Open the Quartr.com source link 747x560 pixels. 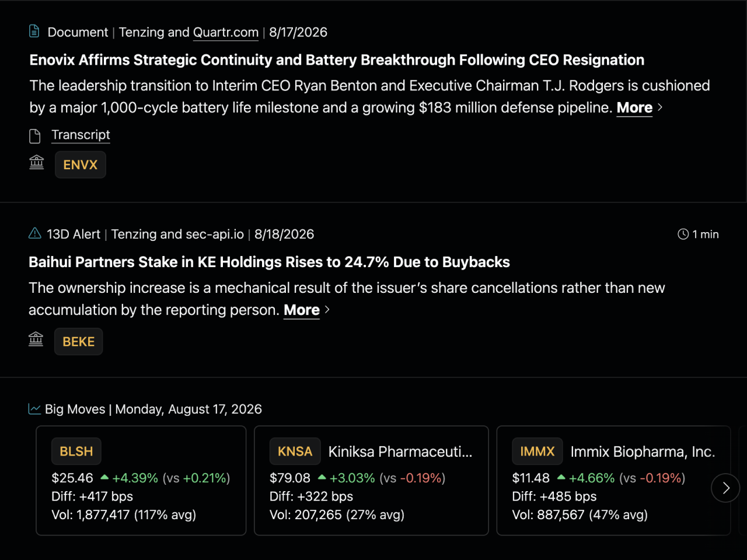pyautogui.click(x=226, y=32)
